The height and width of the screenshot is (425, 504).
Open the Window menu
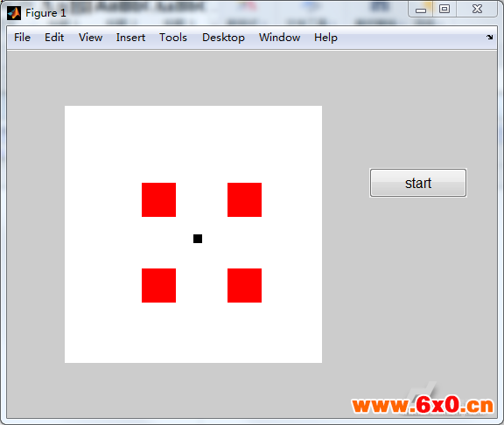coord(280,38)
